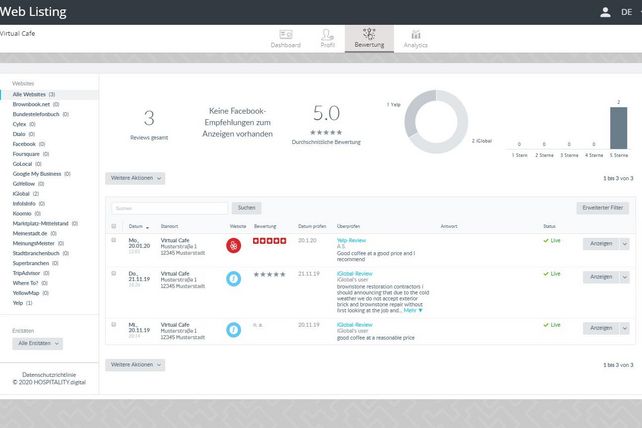The height and width of the screenshot is (428, 642).
Task: Open the Analytics tab icon
Action: 415,34
